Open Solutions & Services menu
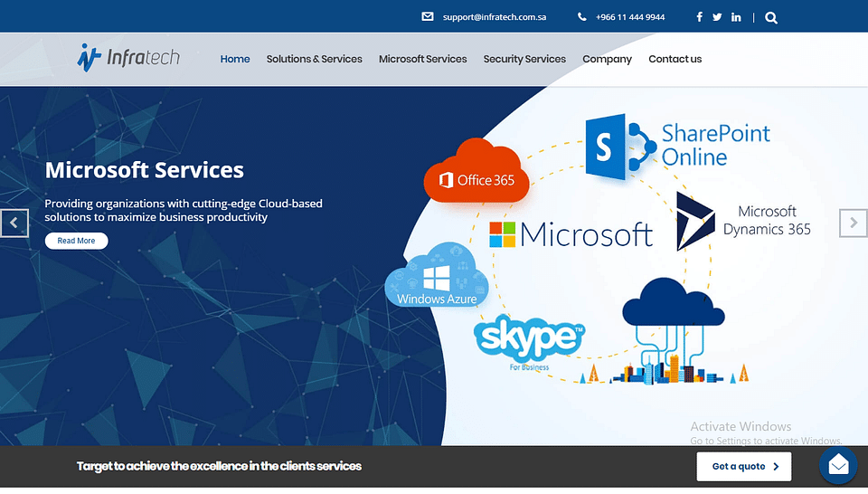868x494 pixels. pyautogui.click(x=314, y=59)
